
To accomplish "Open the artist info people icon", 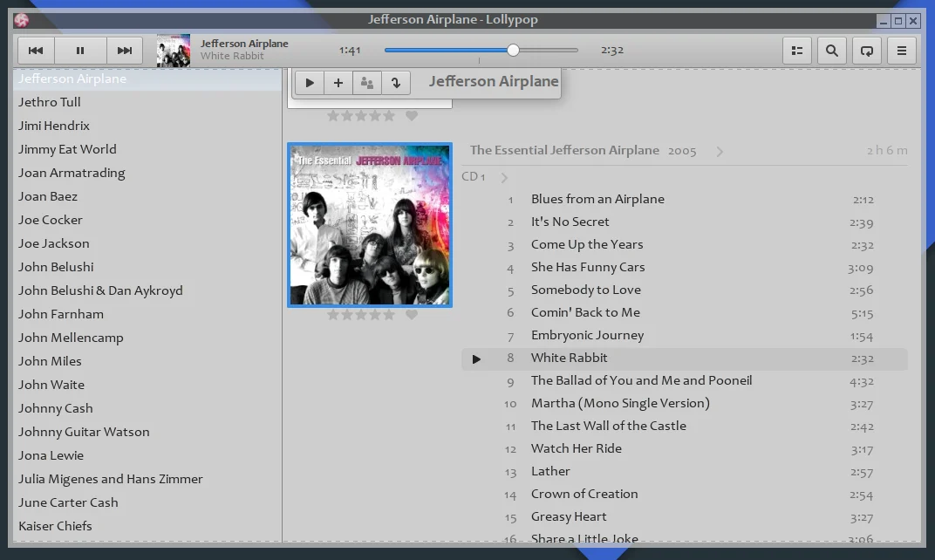I will [x=366, y=83].
